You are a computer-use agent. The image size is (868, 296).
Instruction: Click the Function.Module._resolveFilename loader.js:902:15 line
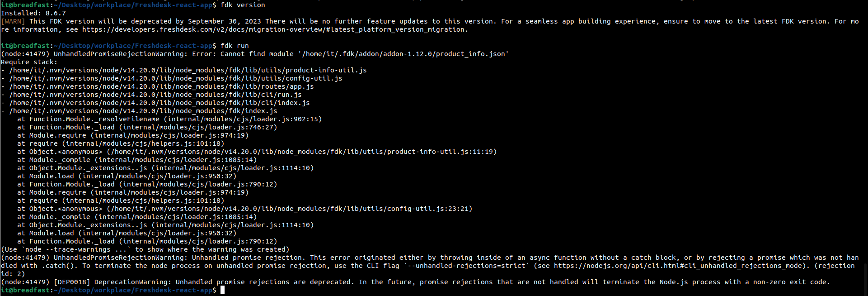(169, 119)
